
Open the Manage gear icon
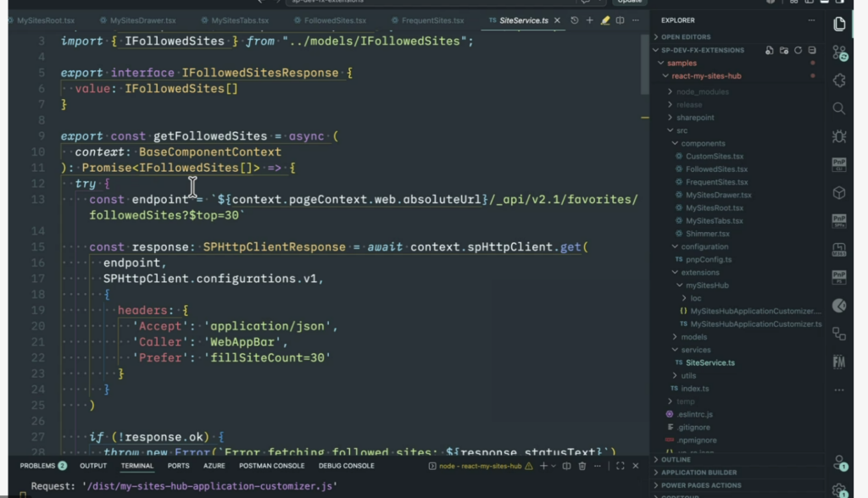[x=839, y=490]
